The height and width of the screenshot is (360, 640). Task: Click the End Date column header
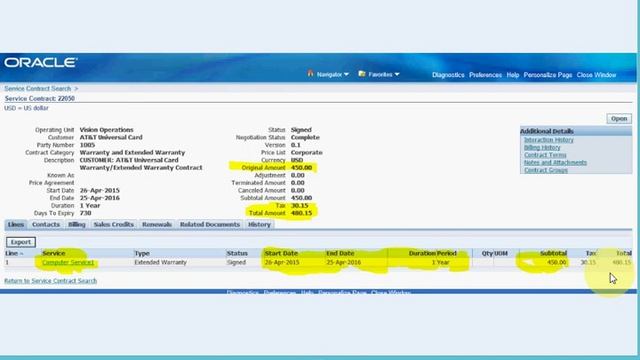[x=340, y=253]
